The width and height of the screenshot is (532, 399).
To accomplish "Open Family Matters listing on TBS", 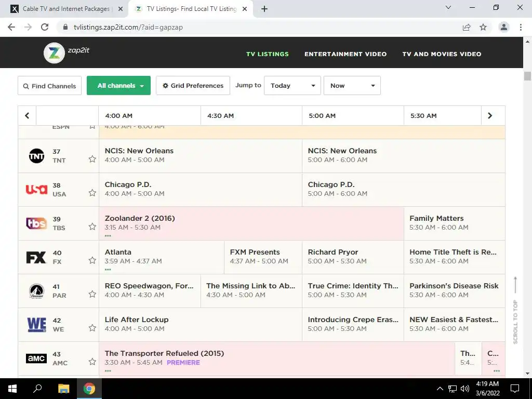I will (x=454, y=223).
